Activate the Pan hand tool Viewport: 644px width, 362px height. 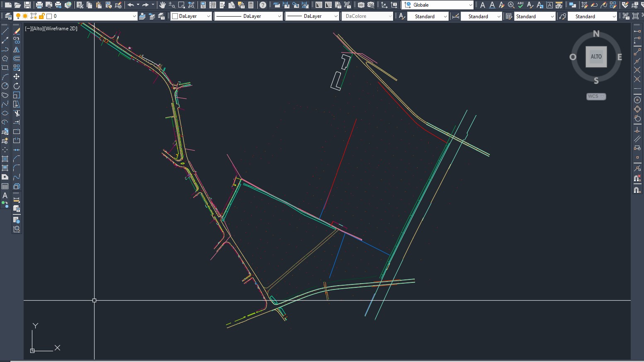pos(163,5)
